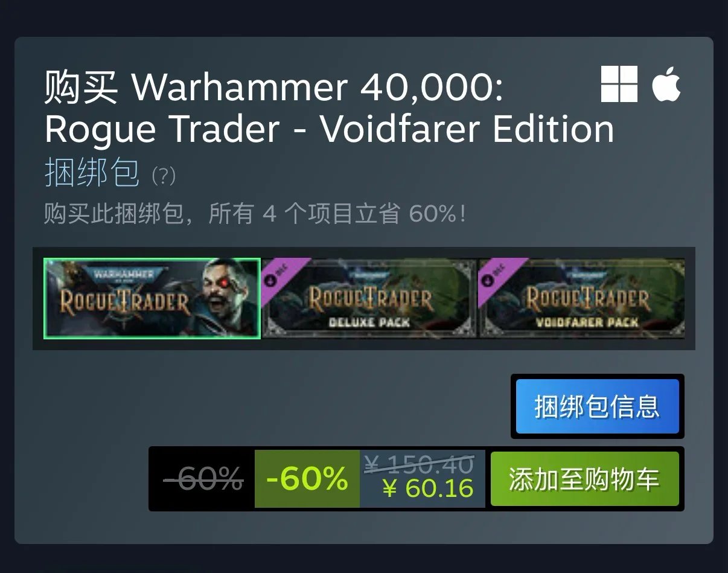
Task: Select the Rogue Trader base game thumbnail
Action: [x=152, y=298]
